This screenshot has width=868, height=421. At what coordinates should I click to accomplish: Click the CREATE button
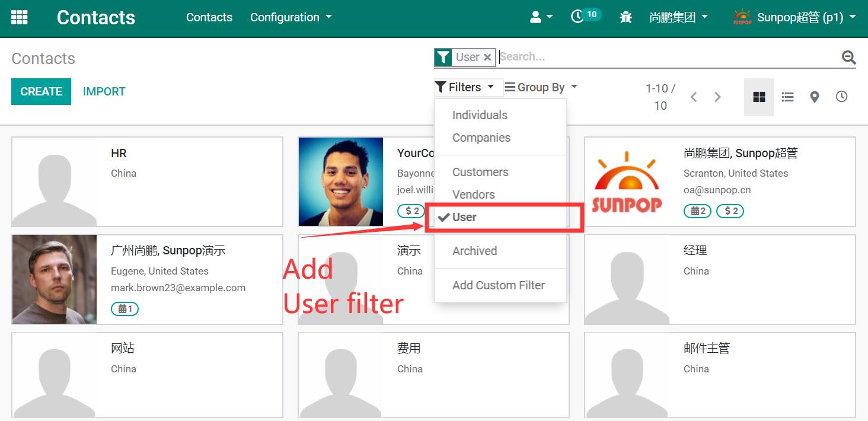[41, 91]
